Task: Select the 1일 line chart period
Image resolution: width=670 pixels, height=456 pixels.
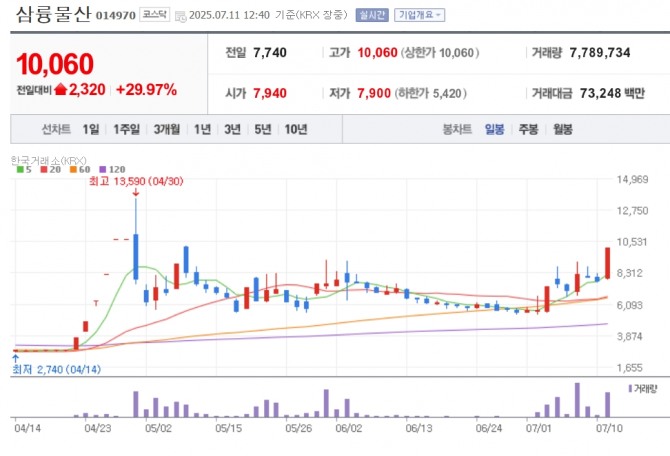Action: (x=91, y=129)
